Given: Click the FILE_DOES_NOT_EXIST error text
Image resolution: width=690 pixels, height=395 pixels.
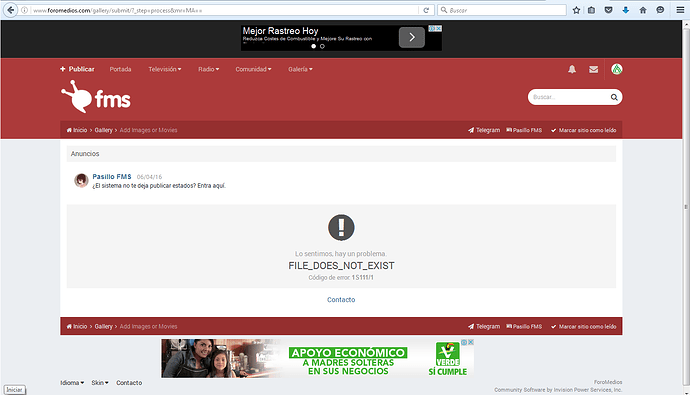Looking at the screenshot, I should point(341,266).
